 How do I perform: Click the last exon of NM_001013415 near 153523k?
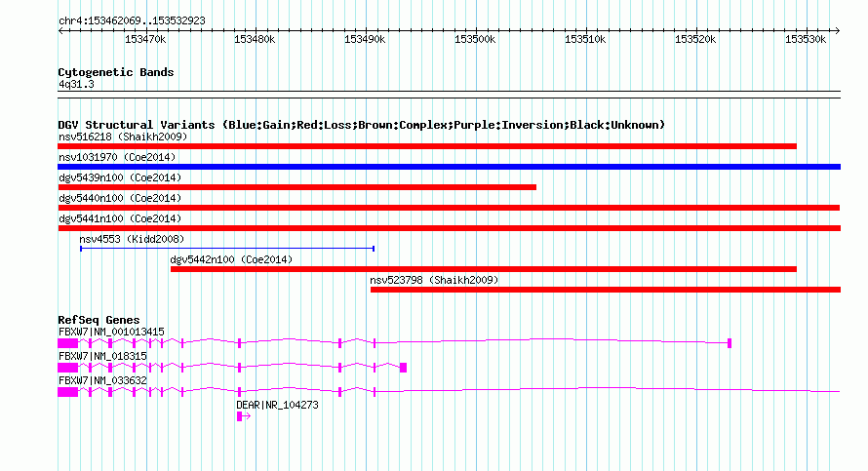(x=730, y=343)
